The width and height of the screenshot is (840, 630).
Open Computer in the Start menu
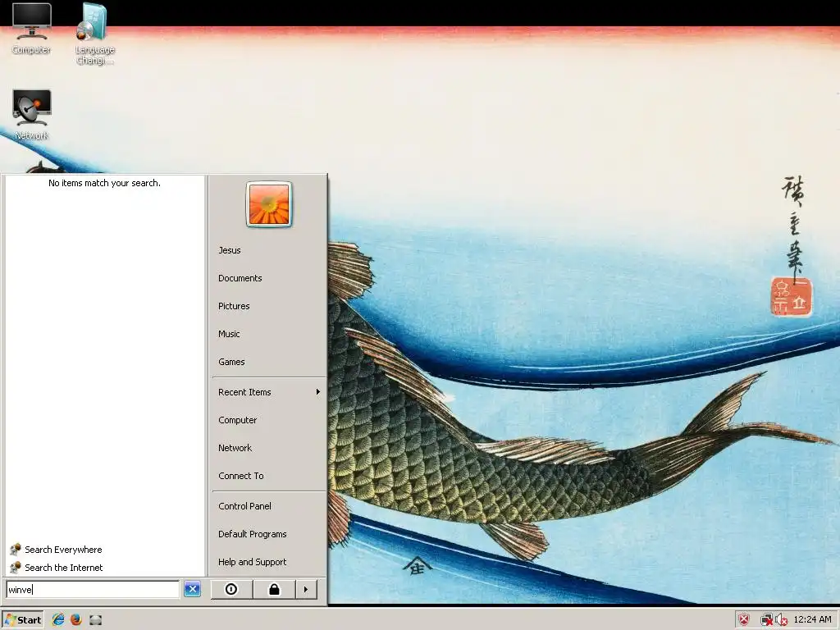(x=237, y=420)
